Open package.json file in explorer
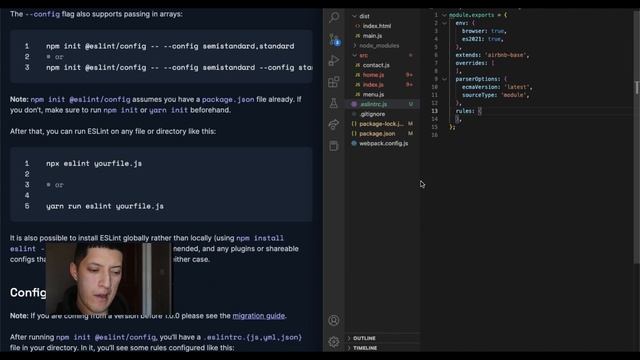This screenshot has width=640, height=360. pos(377,134)
